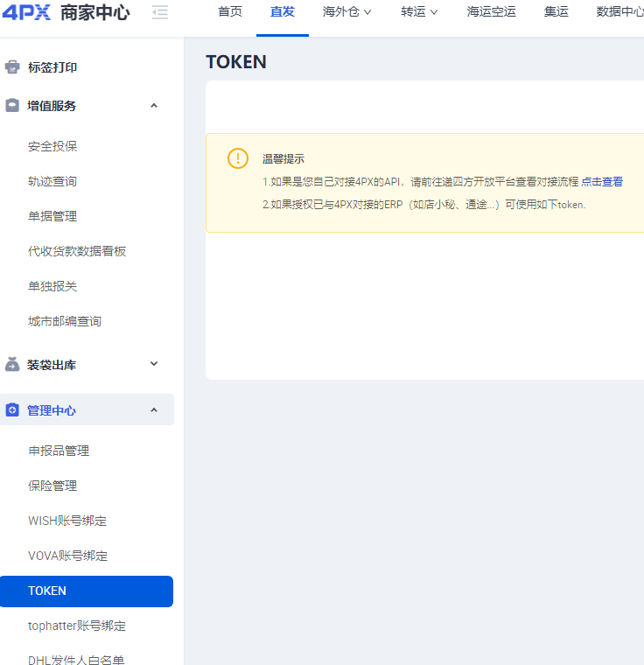Click the orange warning icon in the tip box
This screenshot has height=665, width=644.
coord(238,158)
